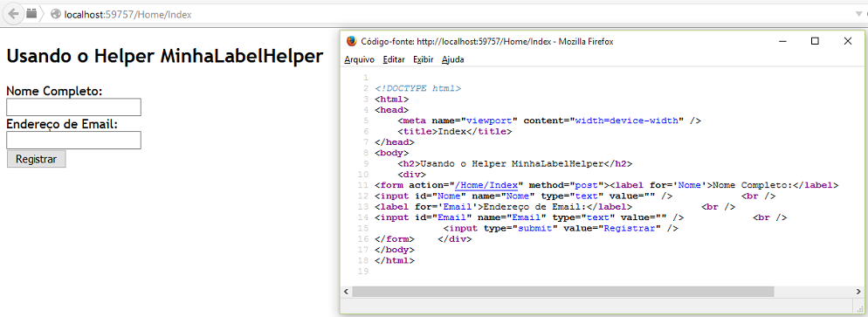Click the Registrar submit button

click(x=36, y=159)
